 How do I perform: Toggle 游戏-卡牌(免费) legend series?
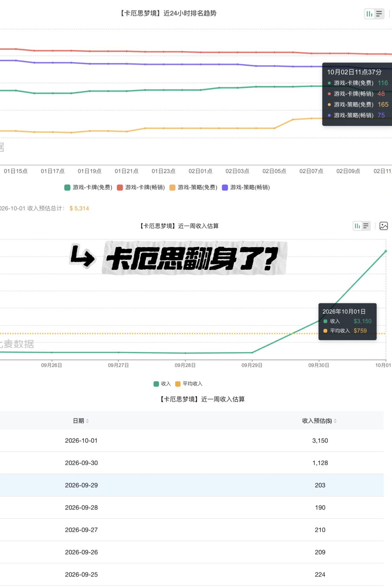(88, 187)
